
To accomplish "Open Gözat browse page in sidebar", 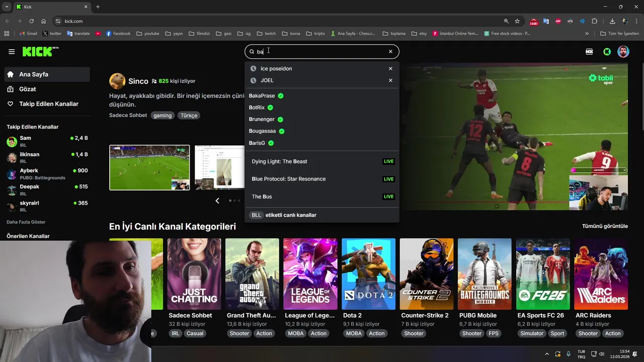I will click(47, 89).
